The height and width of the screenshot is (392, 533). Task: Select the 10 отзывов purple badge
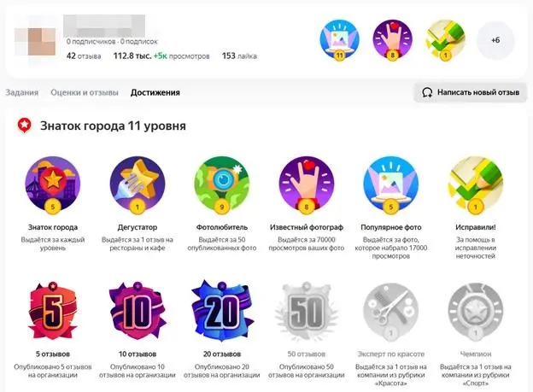coord(138,310)
